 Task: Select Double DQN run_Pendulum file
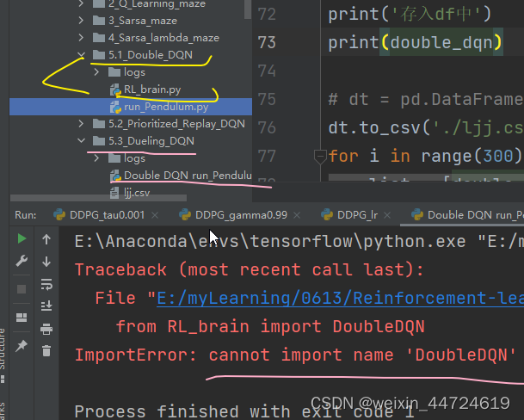click(x=188, y=176)
